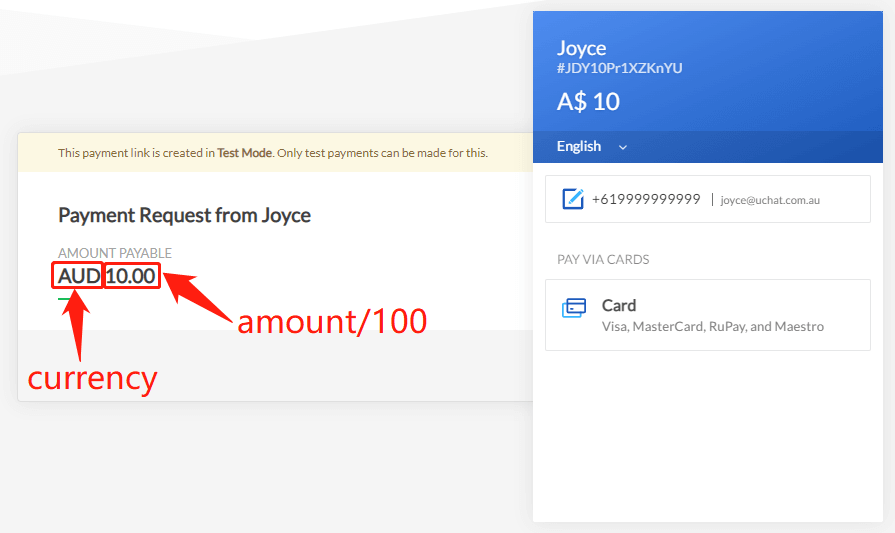Screen dimensions: 895x533
Task: Click the AMOUNT PAYABLE label
Action: (115, 253)
